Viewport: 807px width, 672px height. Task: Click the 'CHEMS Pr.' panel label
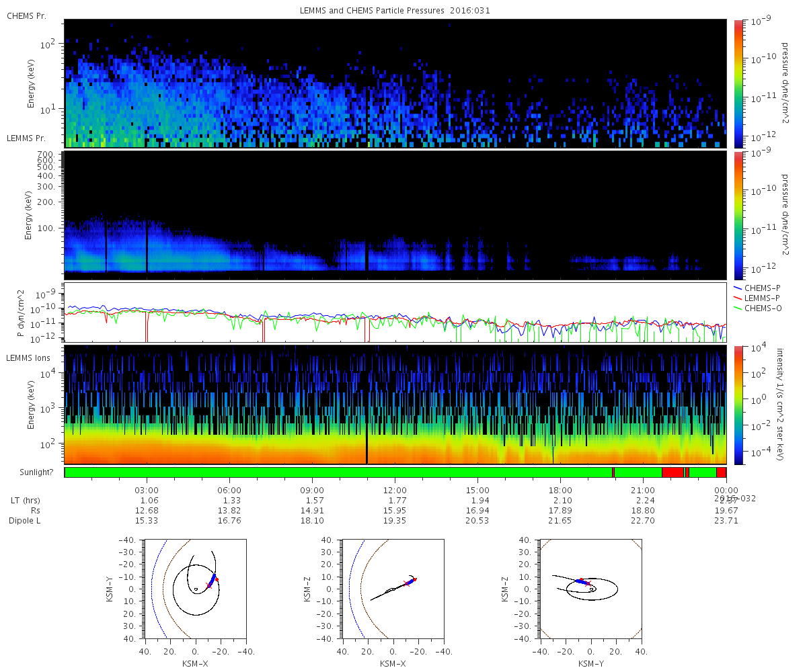coord(26,16)
